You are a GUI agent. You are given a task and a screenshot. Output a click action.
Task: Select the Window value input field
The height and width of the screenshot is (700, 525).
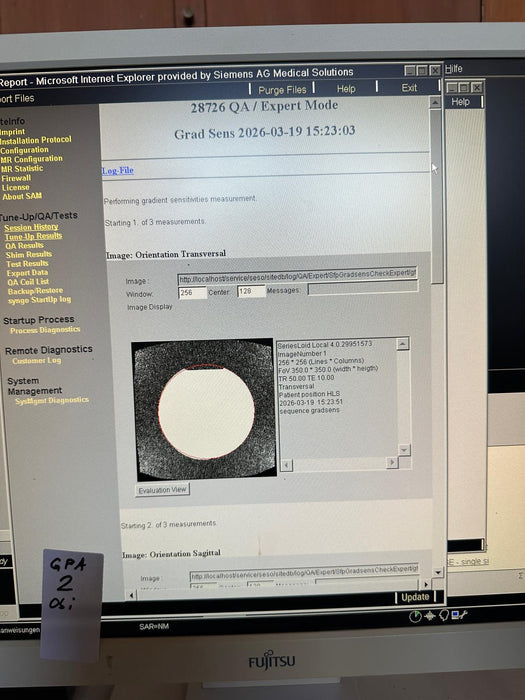coord(192,292)
